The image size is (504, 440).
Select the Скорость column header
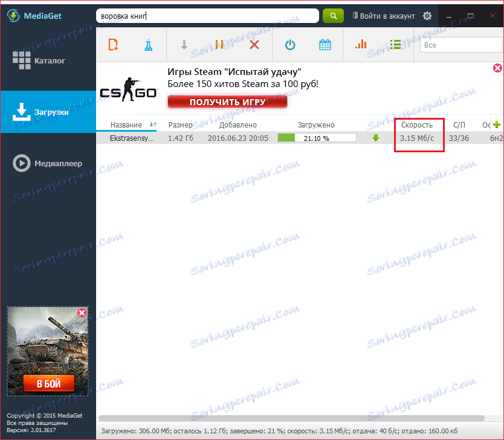tap(416, 125)
